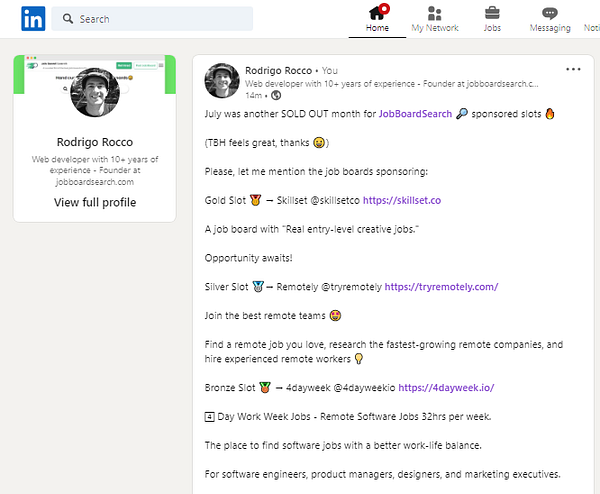This screenshot has height=494, width=600.
Task: View the Home notification badge
Action: [384, 8]
